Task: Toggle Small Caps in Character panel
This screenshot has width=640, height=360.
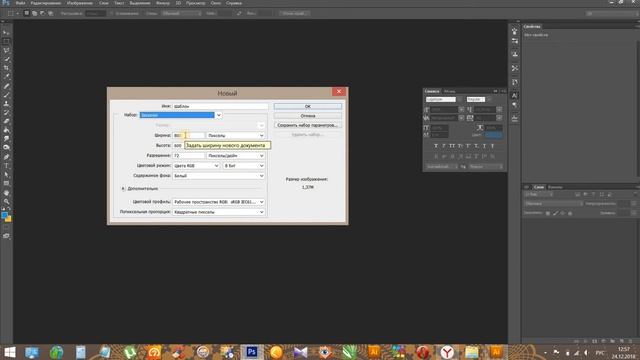Action: click(x=460, y=146)
